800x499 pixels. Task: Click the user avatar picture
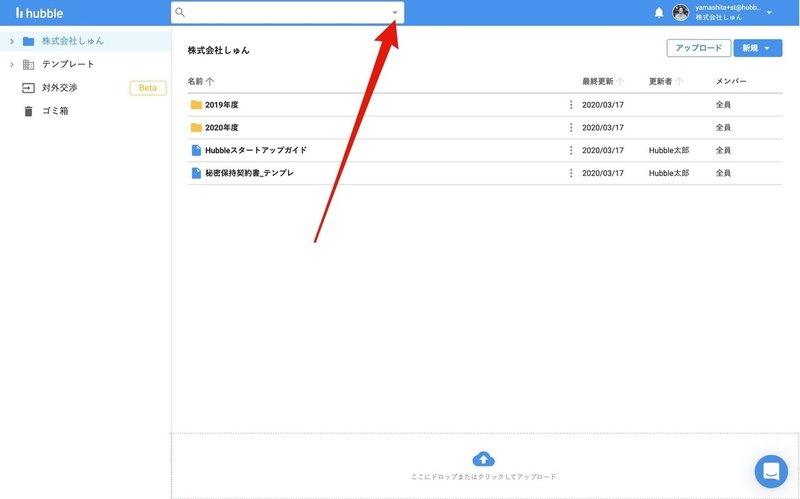[x=681, y=13]
